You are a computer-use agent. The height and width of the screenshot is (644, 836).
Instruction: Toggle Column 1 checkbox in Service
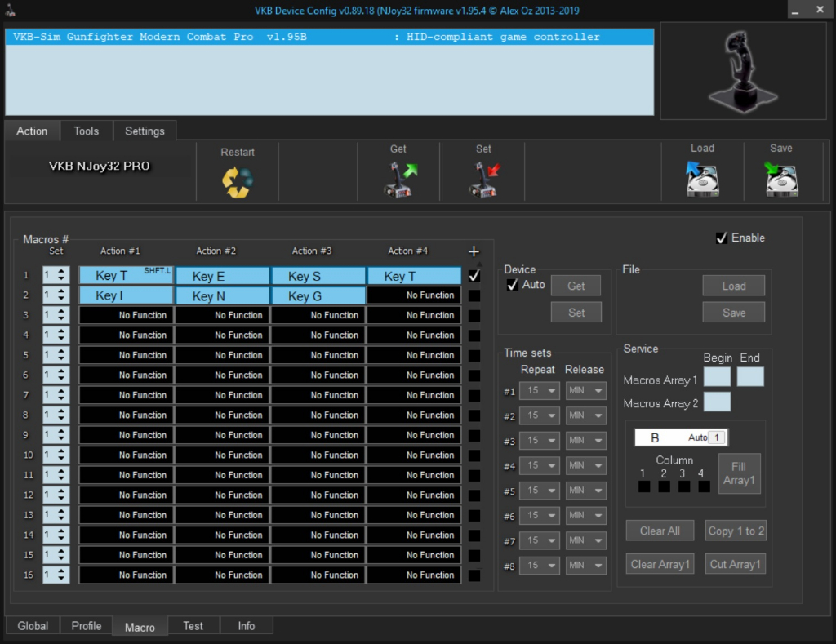(x=644, y=486)
